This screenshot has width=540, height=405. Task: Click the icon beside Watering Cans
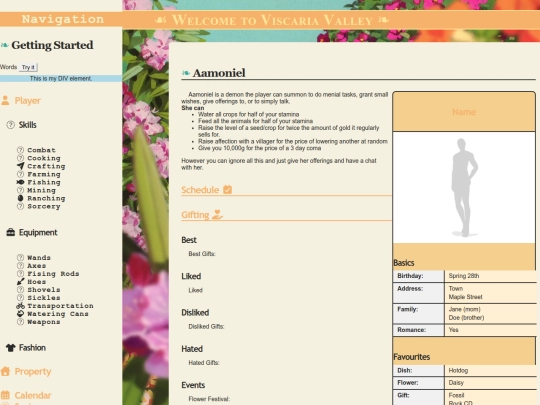pyautogui.click(x=20, y=314)
